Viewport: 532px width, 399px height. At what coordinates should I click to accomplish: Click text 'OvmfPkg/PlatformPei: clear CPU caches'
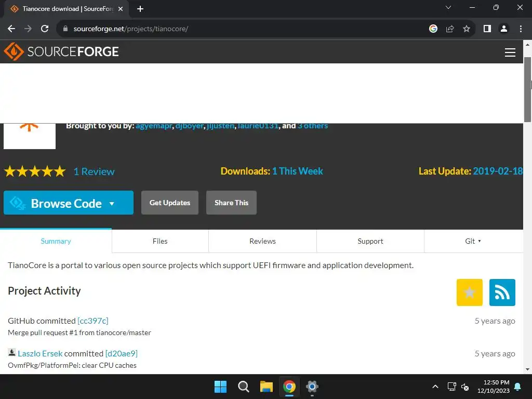tap(72, 365)
